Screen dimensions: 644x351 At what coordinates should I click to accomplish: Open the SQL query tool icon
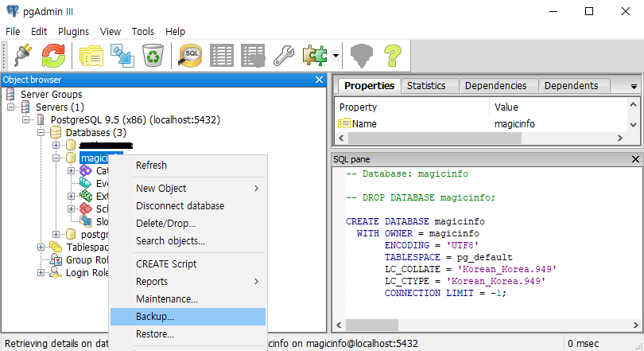(x=190, y=56)
